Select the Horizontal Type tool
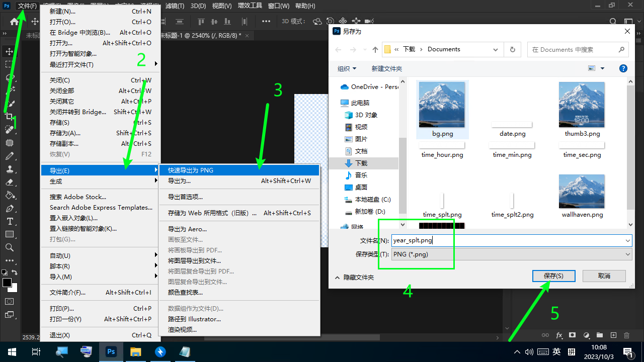This screenshot has width=644, height=362. click(9, 221)
